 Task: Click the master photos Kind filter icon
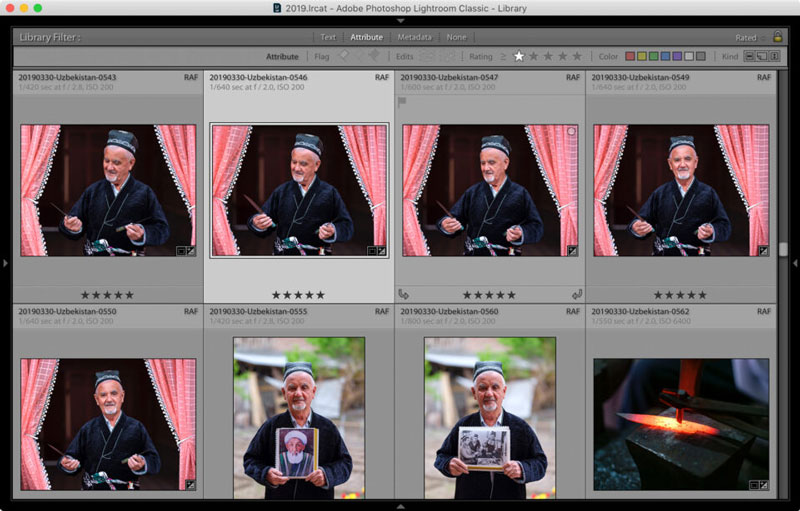(x=748, y=57)
